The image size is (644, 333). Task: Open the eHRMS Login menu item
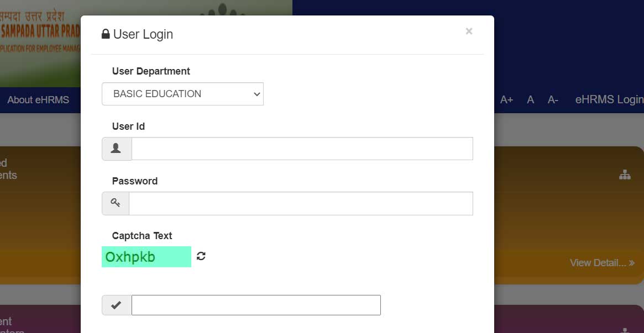(609, 100)
